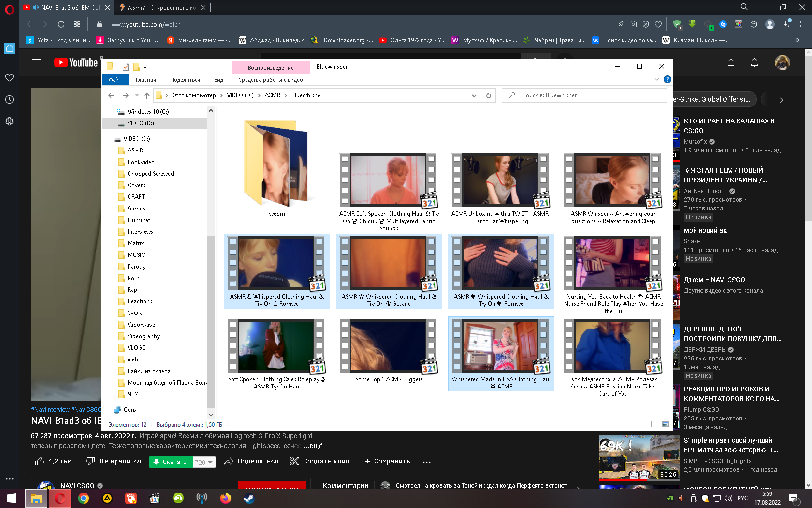The width and height of the screenshot is (812, 508).
Task: Switch to details list view icon
Action: (x=655, y=424)
